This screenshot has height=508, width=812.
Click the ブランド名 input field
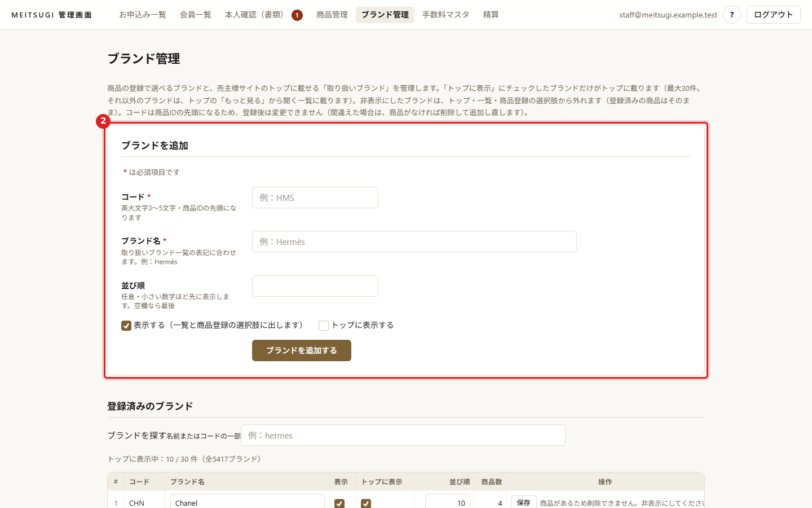(414, 242)
